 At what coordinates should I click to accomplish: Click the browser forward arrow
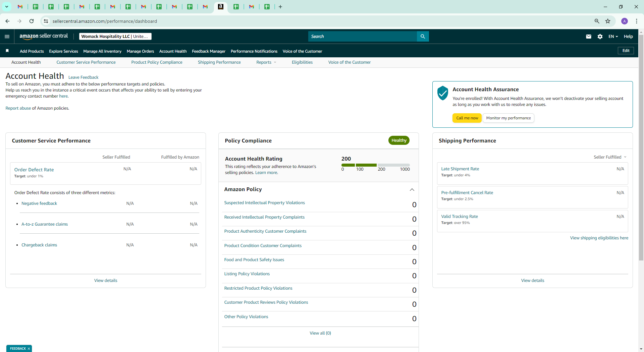(x=19, y=21)
